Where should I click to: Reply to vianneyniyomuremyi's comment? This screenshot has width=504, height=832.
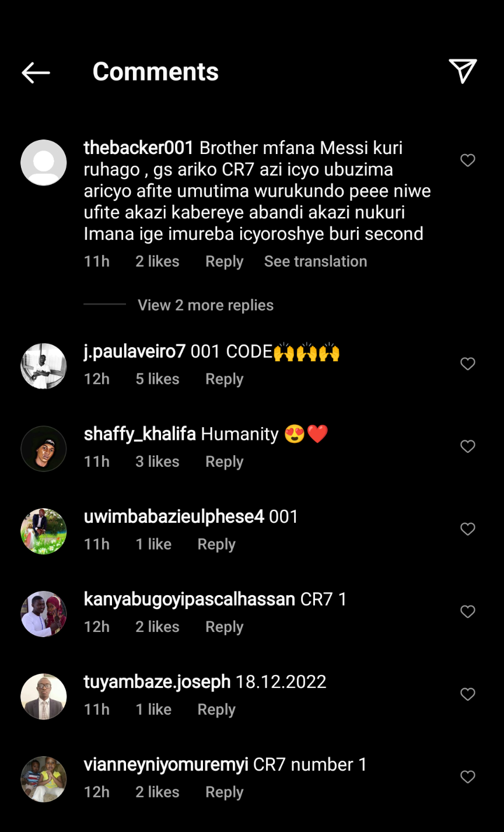(224, 792)
